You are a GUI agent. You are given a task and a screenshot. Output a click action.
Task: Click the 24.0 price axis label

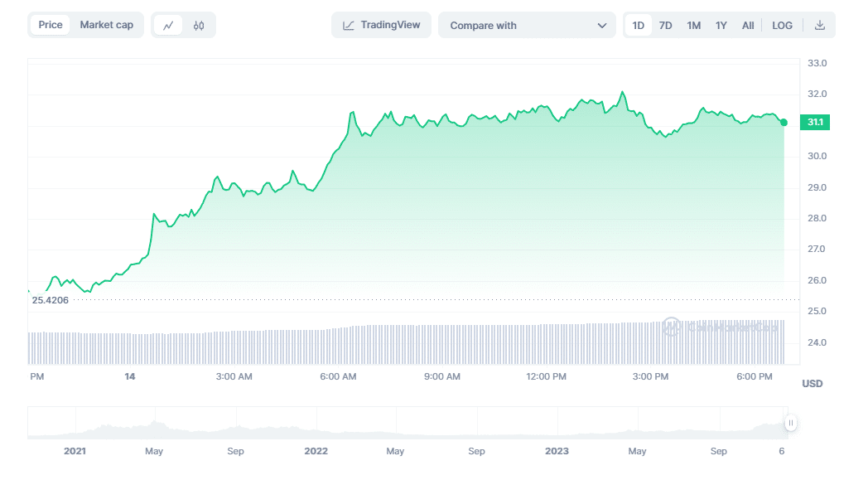pyautogui.click(x=817, y=342)
